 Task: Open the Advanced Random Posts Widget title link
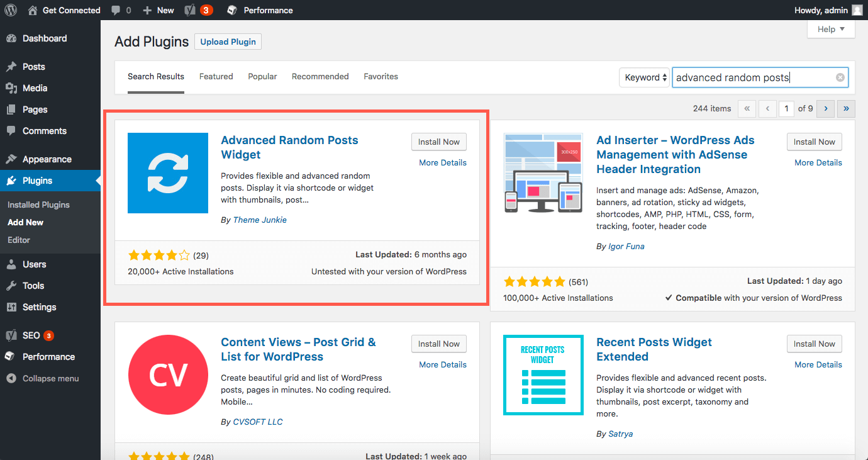click(289, 147)
